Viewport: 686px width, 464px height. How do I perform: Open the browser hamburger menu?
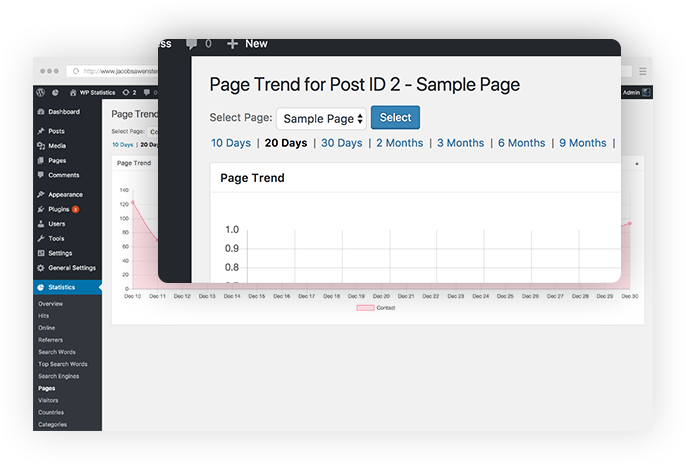[642, 71]
